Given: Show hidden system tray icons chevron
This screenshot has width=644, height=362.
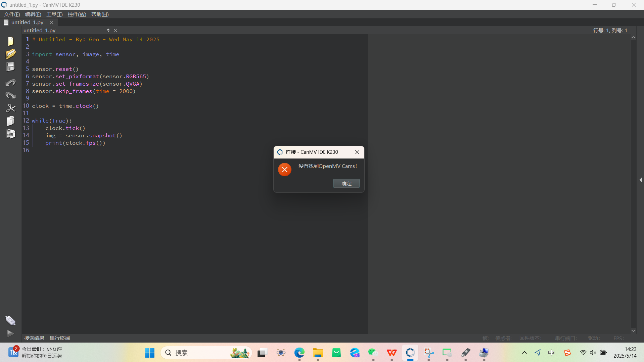Looking at the screenshot, I should point(524,353).
